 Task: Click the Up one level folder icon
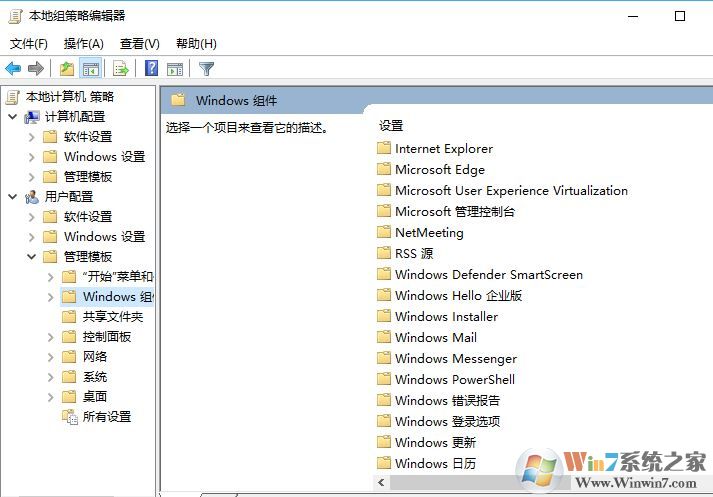[67, 69]
